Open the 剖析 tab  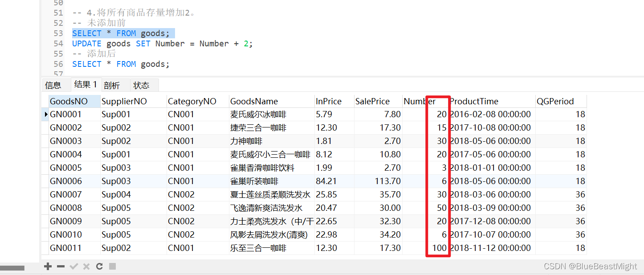(x=112, y=85)
